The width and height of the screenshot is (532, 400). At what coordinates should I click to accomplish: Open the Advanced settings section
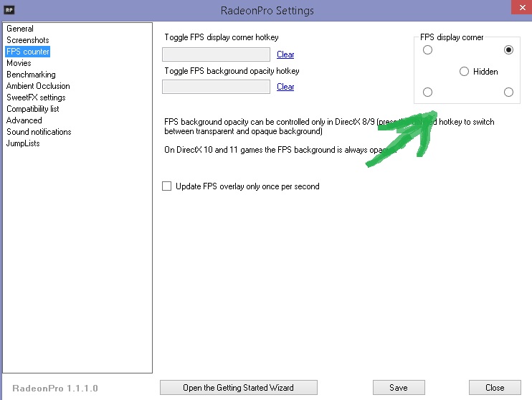tap(24, 120)
